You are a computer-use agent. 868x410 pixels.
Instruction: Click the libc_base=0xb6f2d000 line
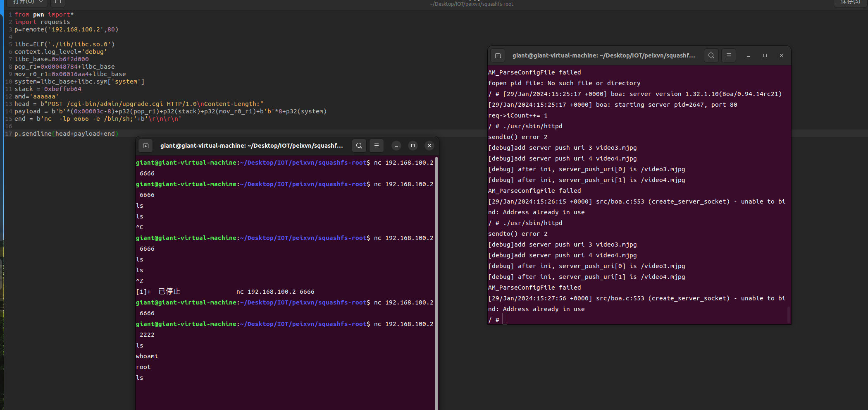(51, 59)
